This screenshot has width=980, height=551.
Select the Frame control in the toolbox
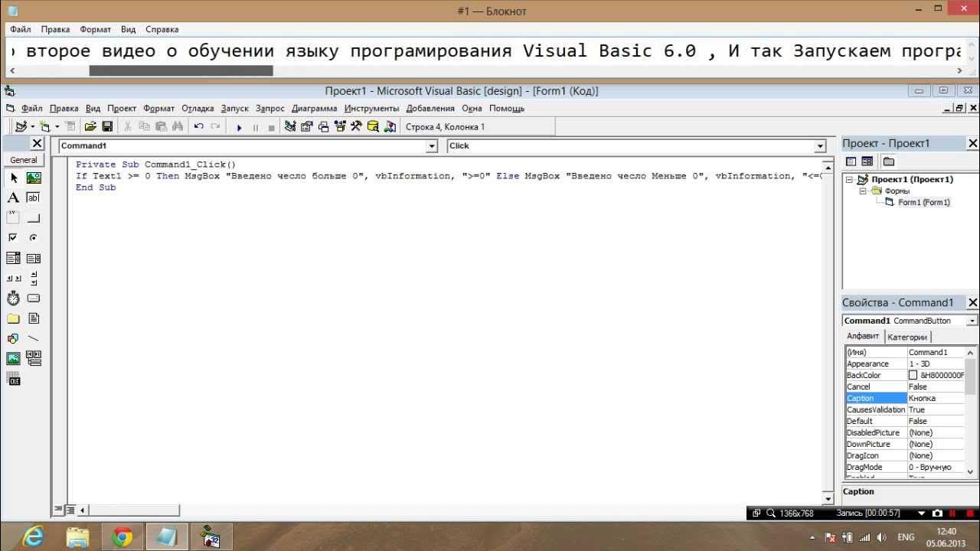14,218
